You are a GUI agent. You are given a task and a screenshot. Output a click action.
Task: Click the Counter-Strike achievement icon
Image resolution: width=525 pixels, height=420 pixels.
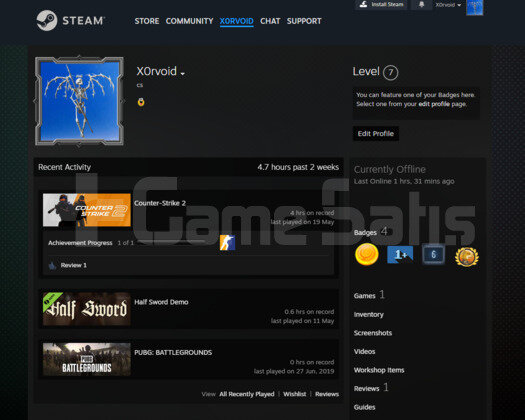[227, 242]
